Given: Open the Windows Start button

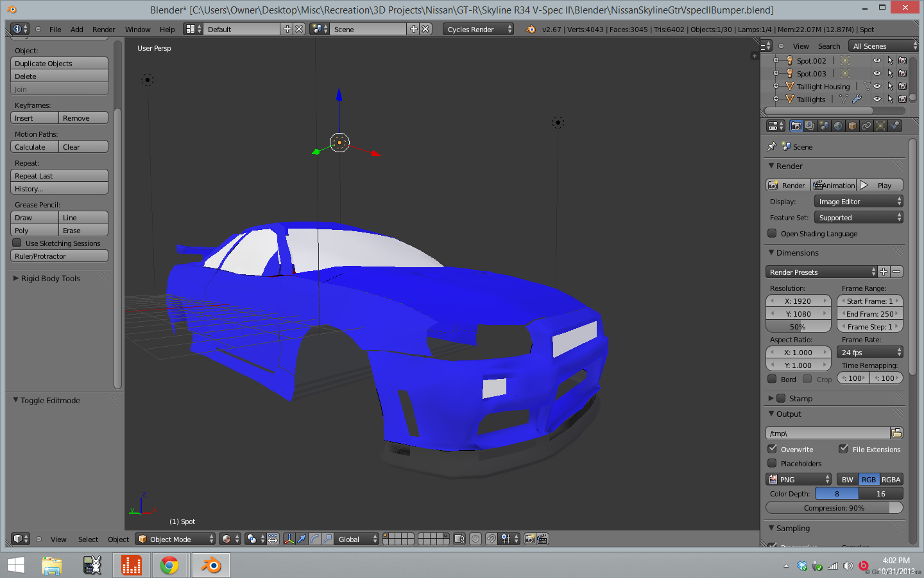Looking at the screenshot, I should coord(15,565).
